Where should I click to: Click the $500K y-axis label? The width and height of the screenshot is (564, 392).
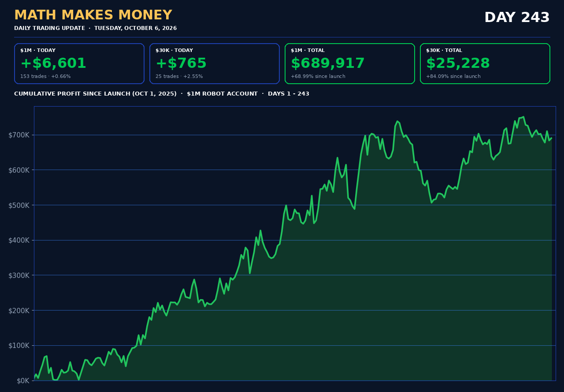pos(19,205)
